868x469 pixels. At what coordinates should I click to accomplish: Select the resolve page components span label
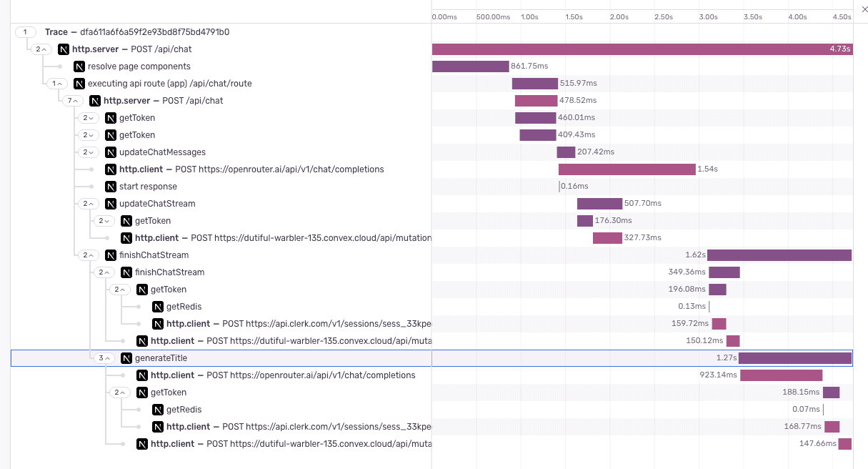(139, 66)
